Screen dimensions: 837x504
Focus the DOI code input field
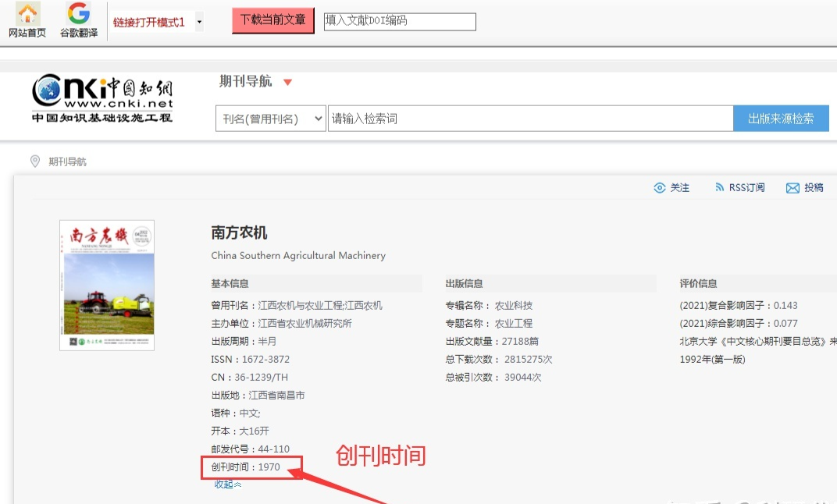tap(400, 21)
